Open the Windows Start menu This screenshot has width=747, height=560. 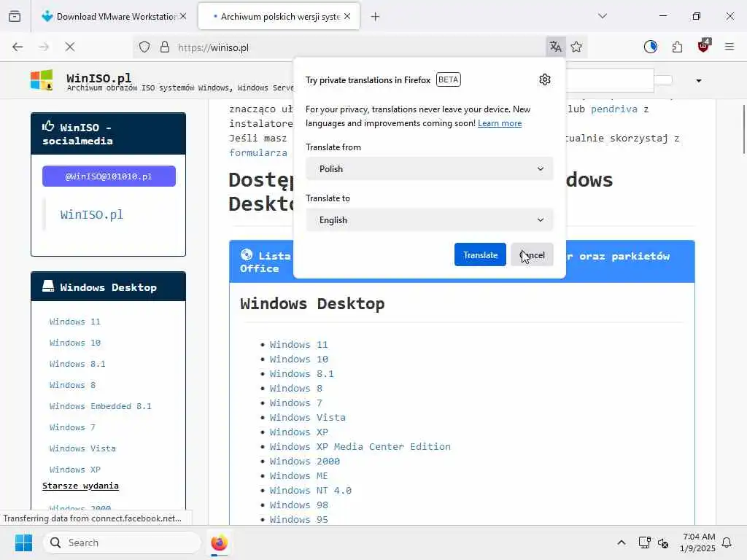pyautogui.click(x=23, y=542)
